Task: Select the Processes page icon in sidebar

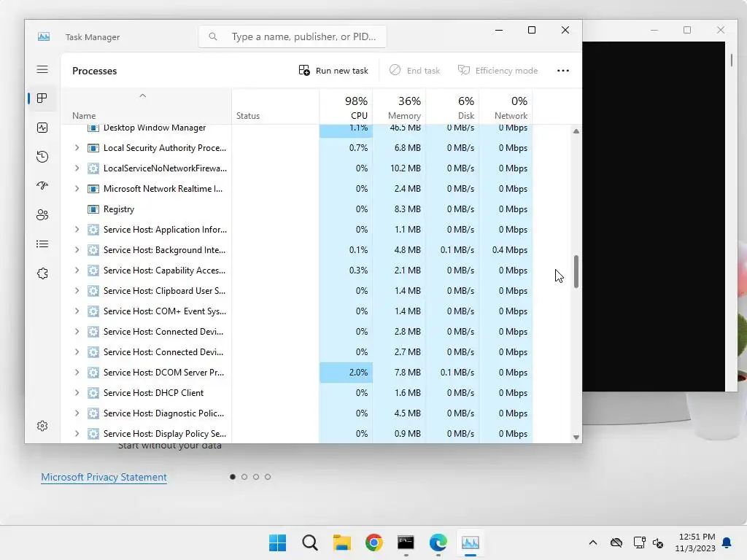Action: [42, 98]
